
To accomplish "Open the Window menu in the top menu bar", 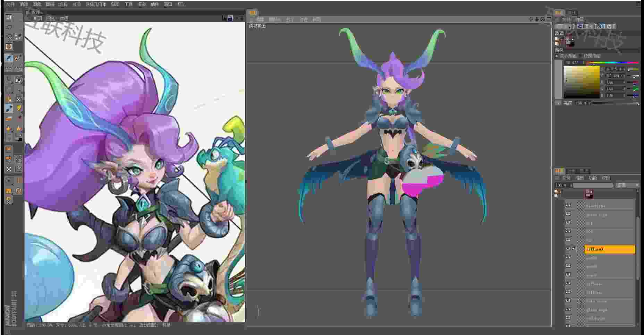I will [168, 4].
